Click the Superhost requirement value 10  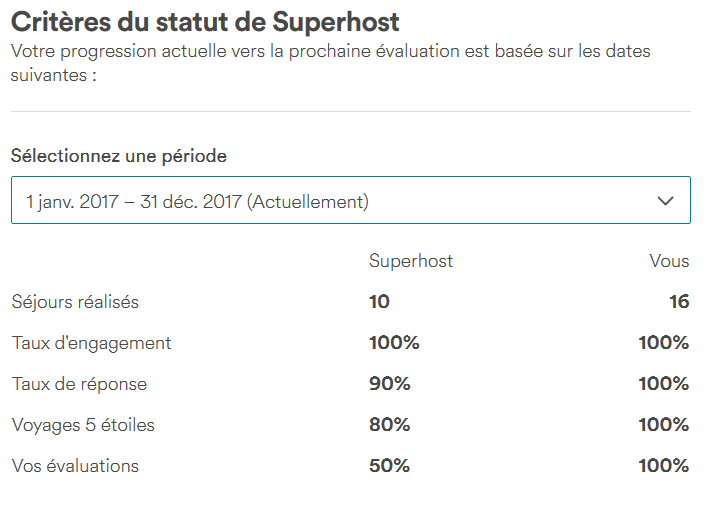(379, 302)
